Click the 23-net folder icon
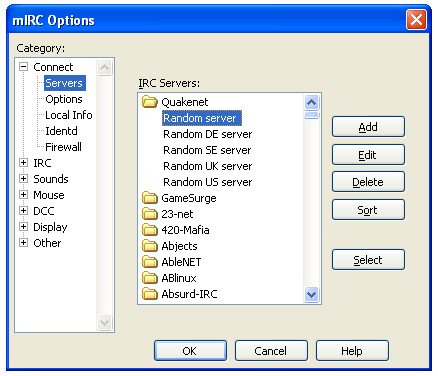Image resolution: width=438 pixels, height=376 pixels. coord(149,214)
